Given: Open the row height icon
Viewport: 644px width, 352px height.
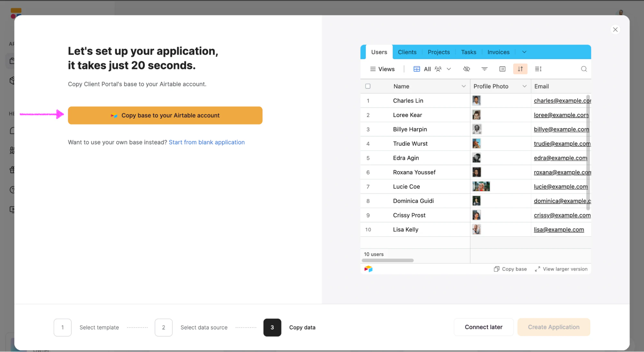Looking at the screenshot, I should (538, 69).
